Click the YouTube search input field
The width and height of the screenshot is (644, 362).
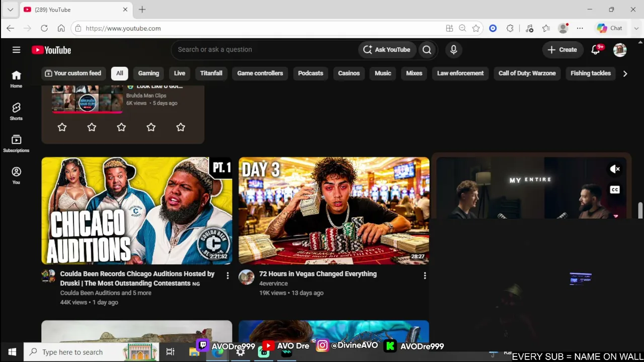point(265,50)
